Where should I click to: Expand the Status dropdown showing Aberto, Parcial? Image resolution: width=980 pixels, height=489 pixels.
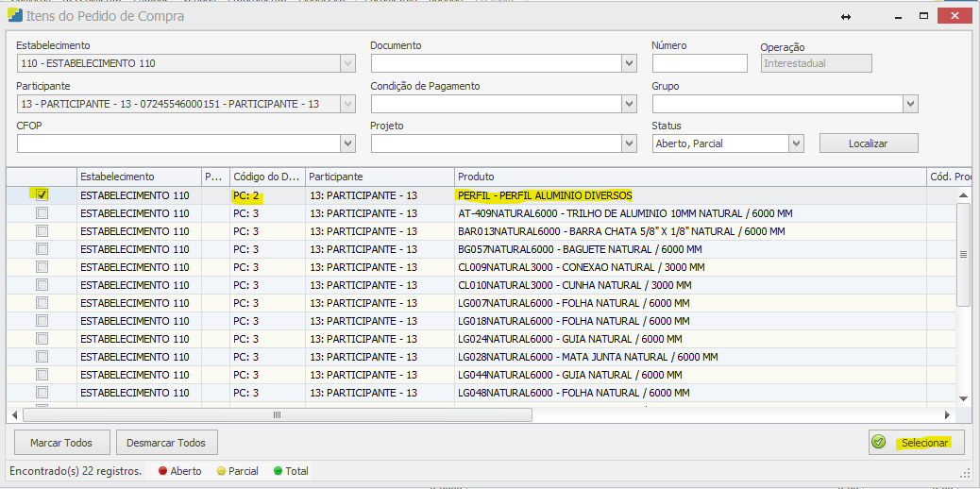pyautogui.click(x=796, y=143)
